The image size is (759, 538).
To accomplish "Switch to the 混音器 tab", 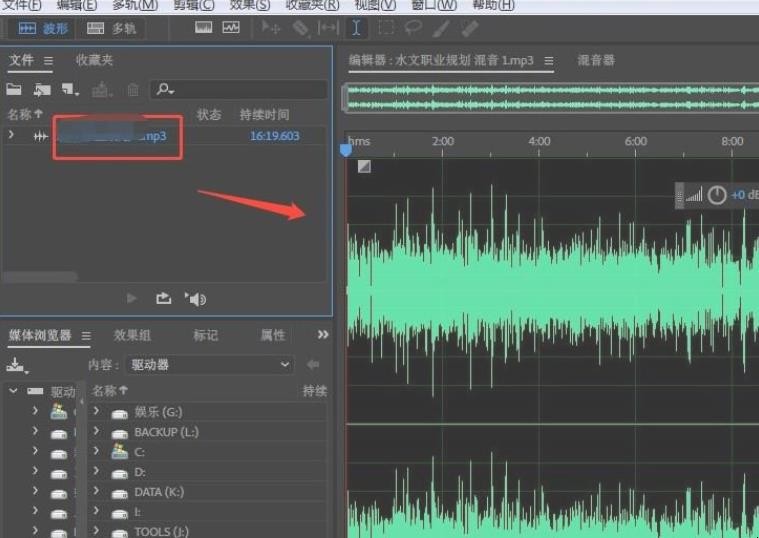I will pos(596,61).
